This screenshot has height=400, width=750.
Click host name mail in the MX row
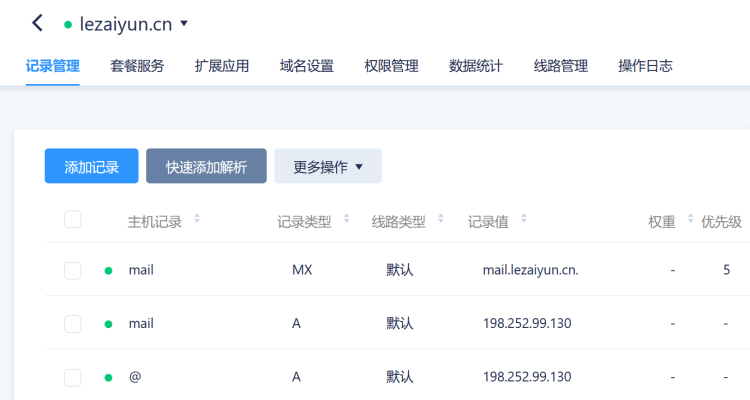pos(141,270)
